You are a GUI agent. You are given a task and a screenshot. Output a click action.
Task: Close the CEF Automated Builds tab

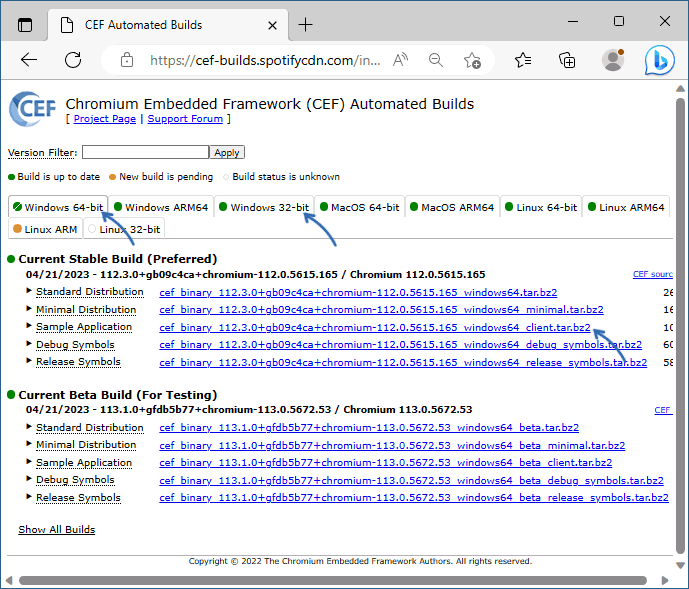tap(272, 25)
